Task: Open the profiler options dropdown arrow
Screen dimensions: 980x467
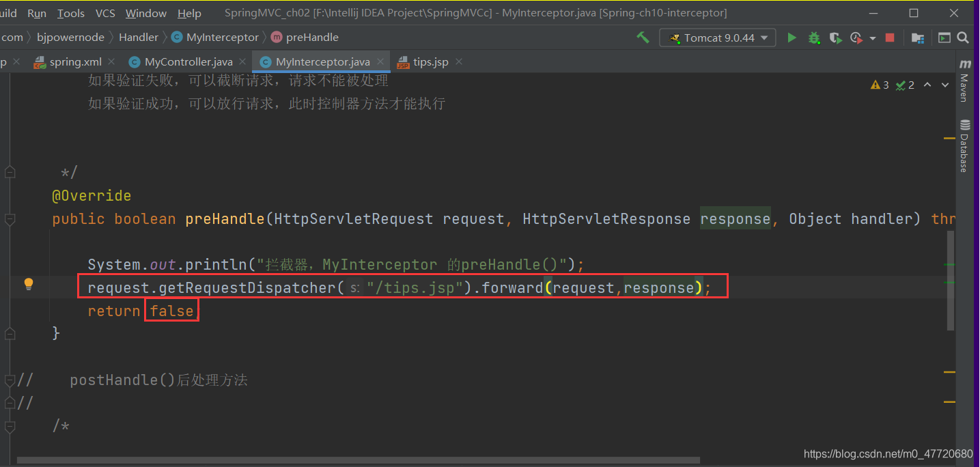Action: (871, 38)
